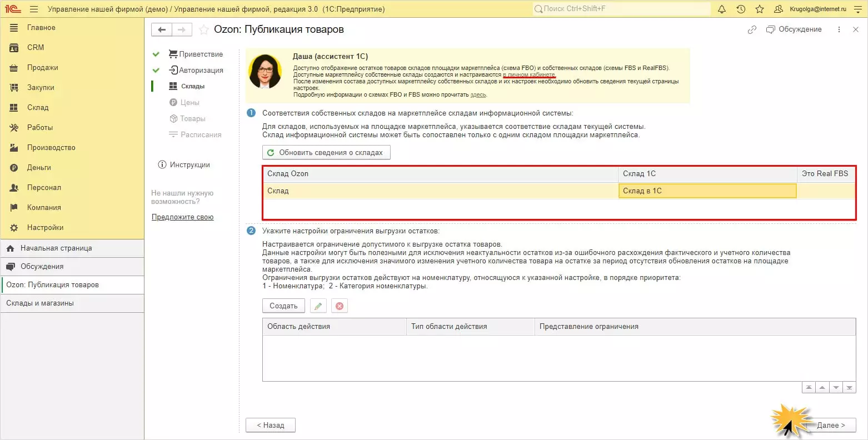Navigate forward with the right arrow
Screen dimensions: 868x440
click(182, 30)
